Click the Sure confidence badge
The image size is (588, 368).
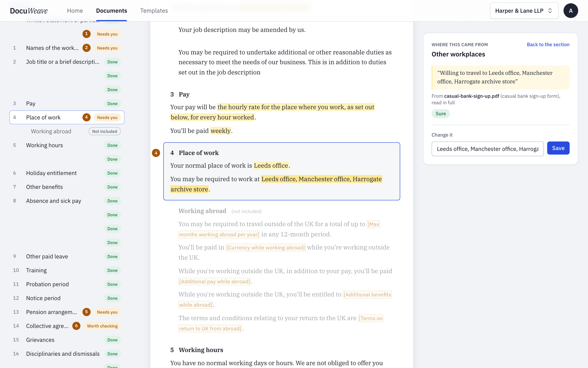pos(441,114)
